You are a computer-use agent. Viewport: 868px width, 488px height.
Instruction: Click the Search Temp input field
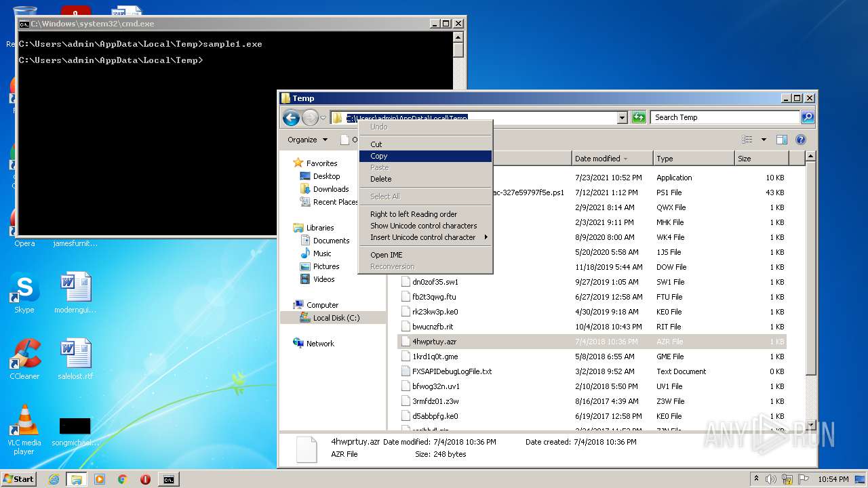pos(725,117)
